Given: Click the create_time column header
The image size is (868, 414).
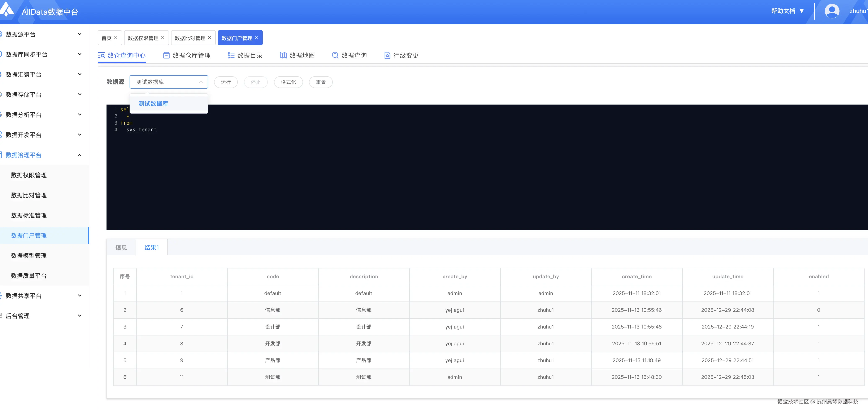Looking at the screenshot, I should pos(637,276).
